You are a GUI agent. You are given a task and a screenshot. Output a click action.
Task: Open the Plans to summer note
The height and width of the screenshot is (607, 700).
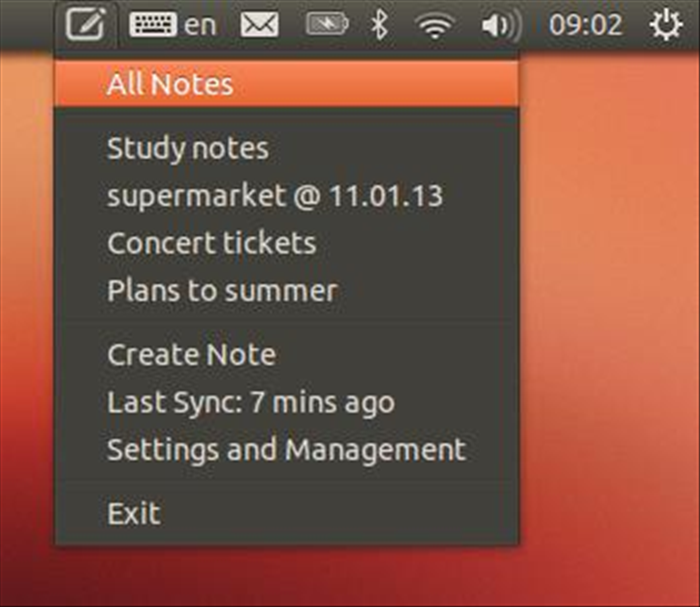[287, 291]
